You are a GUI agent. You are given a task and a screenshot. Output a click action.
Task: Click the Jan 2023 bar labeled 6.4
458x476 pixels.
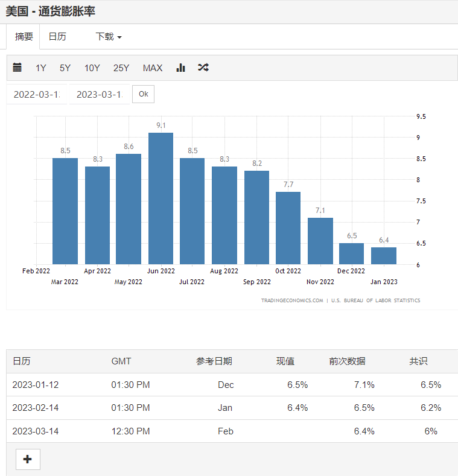pyautogui.click(x=384, y=256)
